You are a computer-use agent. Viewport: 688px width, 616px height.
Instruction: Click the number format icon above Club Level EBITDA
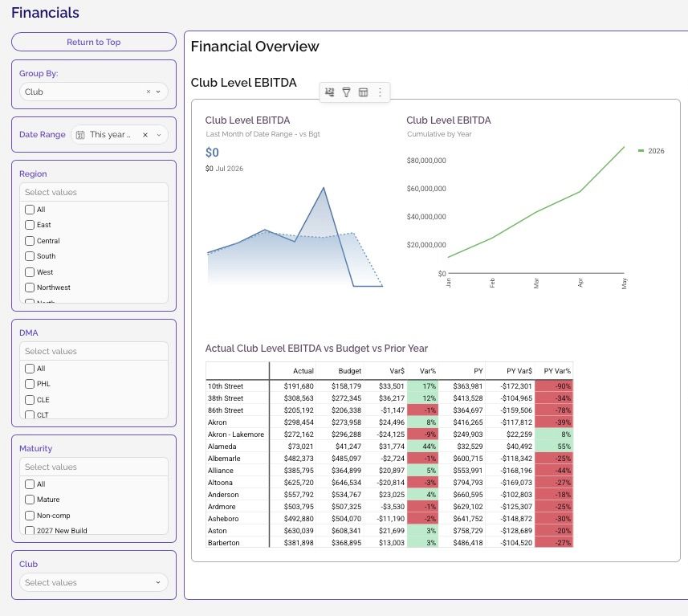coord(329,92)
